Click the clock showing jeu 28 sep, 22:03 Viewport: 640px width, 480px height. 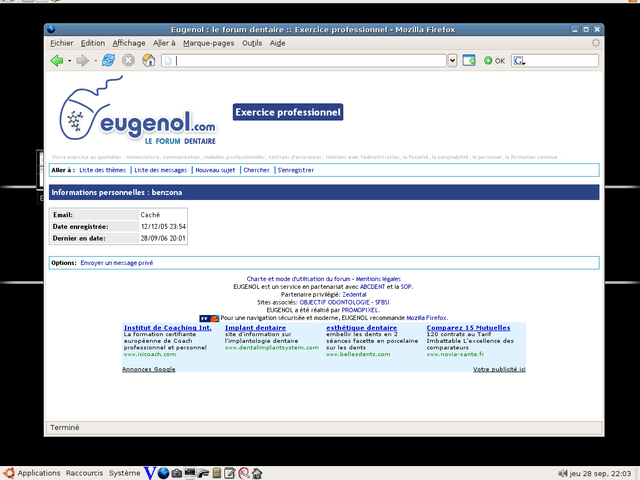pyautogui.click(x=600, y=473)
